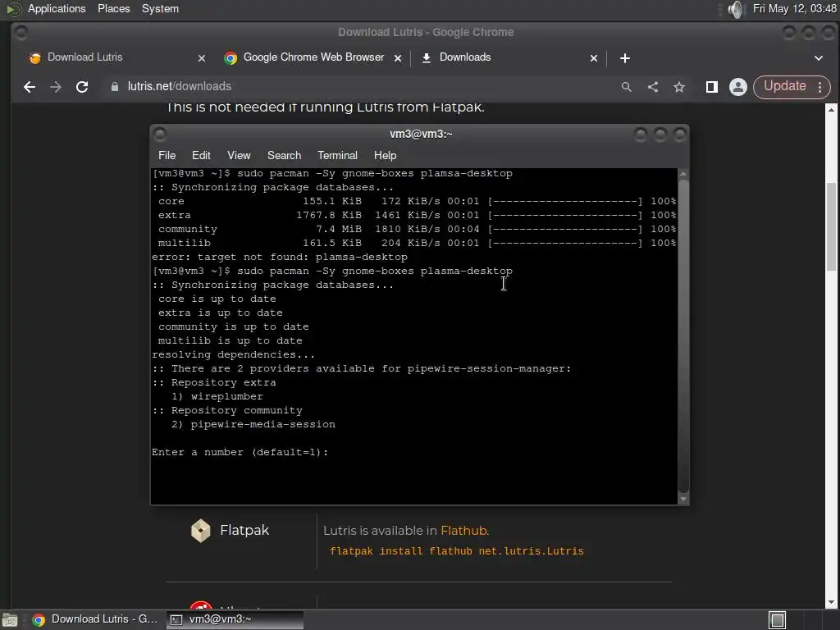
Task: Click the Flatpak box icon
Action: (x=201, y=531)
